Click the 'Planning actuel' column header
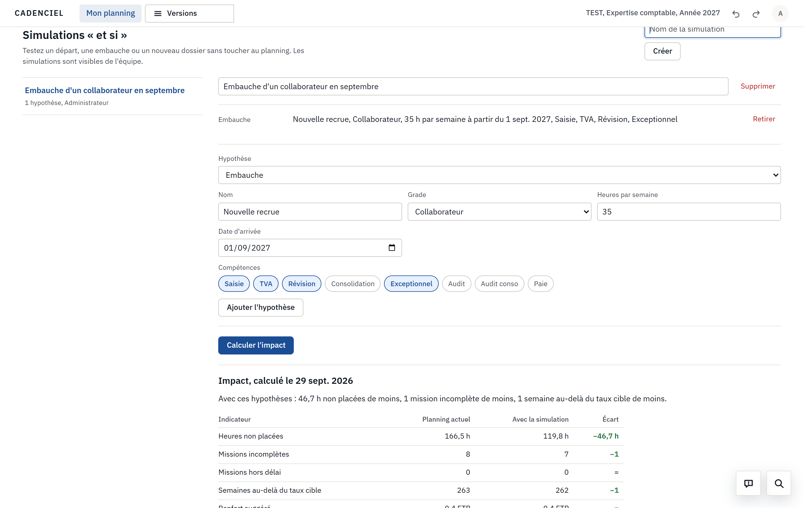This screenshot has height=508, width=812. 446,419
